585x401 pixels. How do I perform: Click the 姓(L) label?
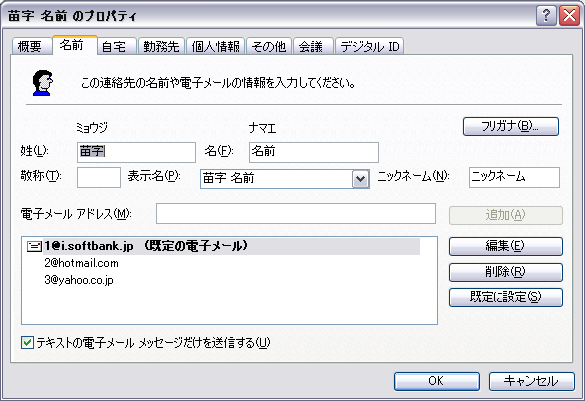(x=34, y=151)
